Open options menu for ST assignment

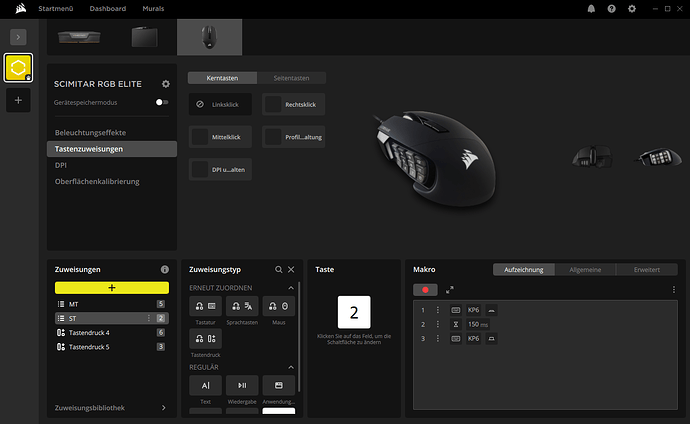[x=149, y=318]
